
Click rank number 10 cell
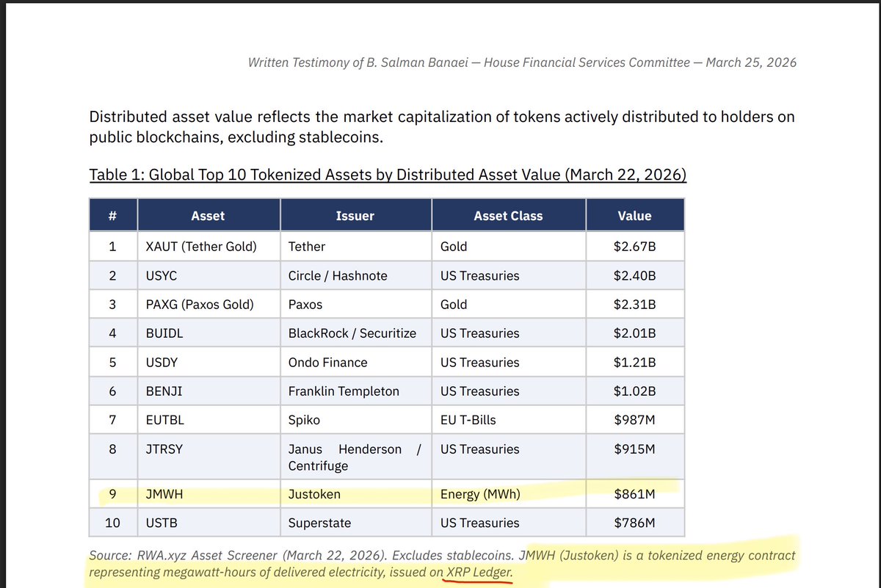click(112, 523)
